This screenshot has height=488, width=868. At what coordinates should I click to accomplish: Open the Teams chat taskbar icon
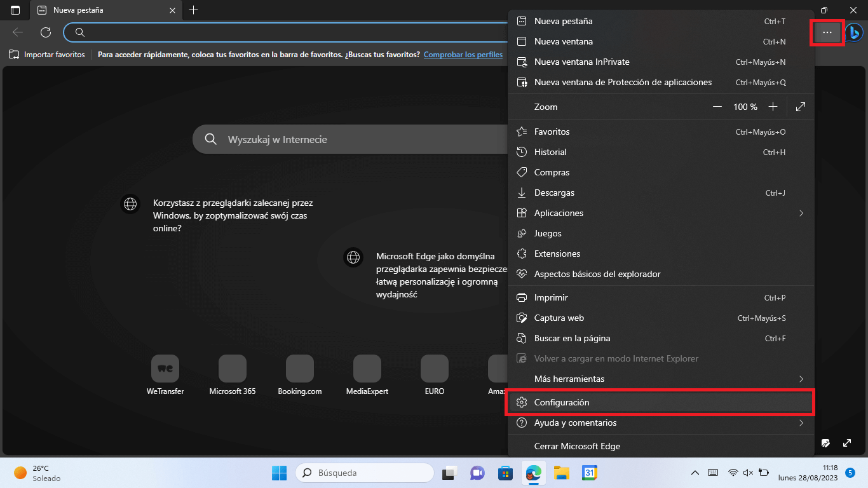(477, 473)
